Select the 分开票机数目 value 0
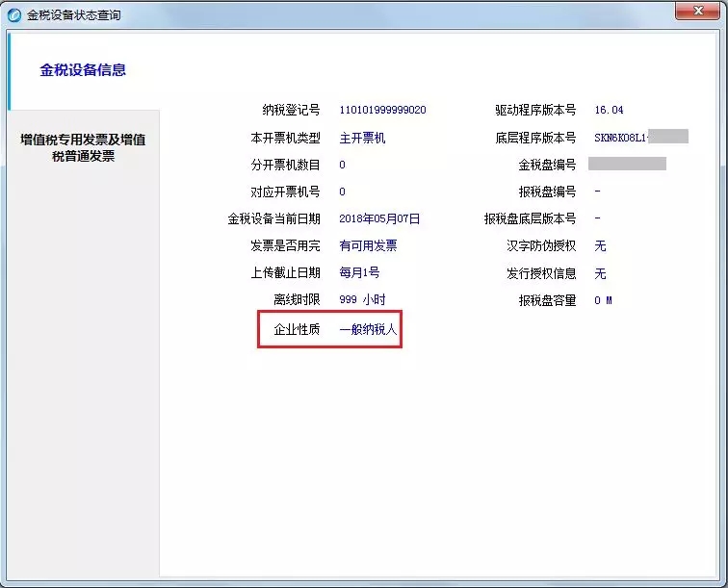Image resolution: width=728 pixels, height=588 pixels. (342, 165)
